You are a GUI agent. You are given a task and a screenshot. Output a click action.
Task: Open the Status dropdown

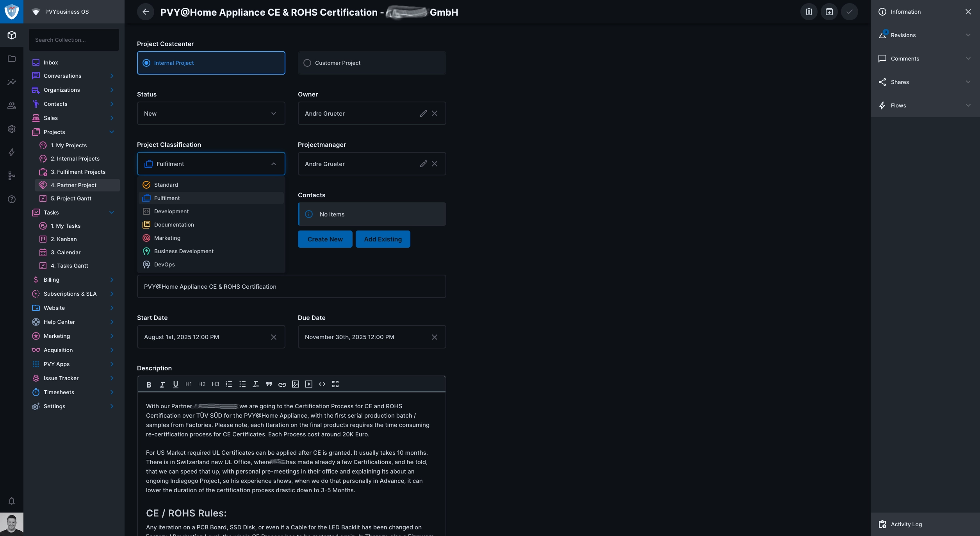[211, 113]
